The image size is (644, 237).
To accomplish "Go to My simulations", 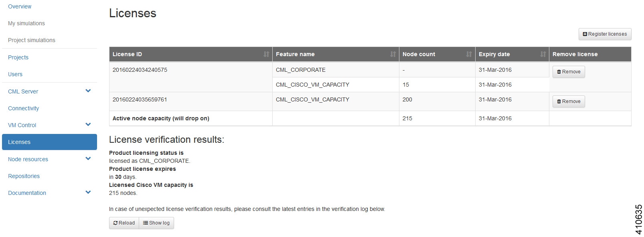I will tap(26, 23).
